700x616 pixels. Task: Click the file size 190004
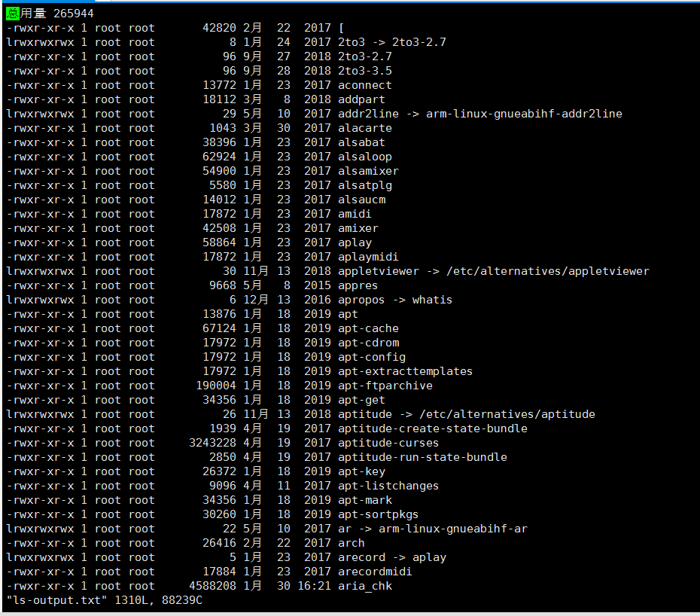click(216, 386)
